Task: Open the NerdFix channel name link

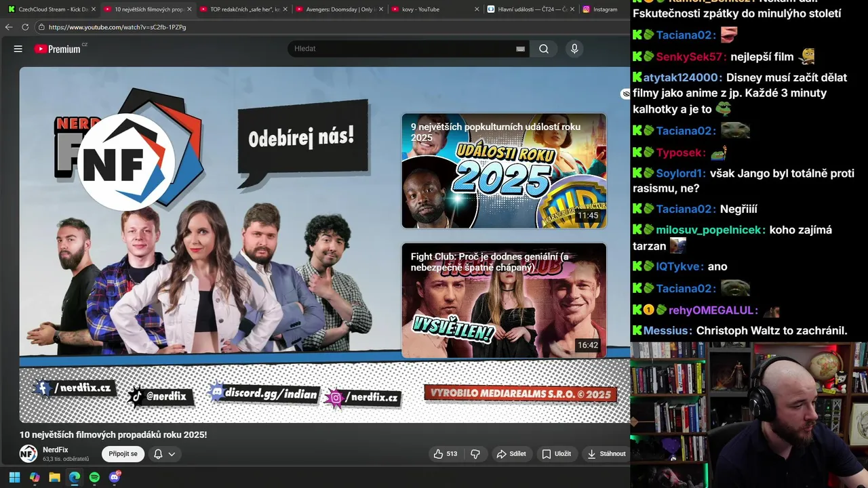Action: (56, 449)
